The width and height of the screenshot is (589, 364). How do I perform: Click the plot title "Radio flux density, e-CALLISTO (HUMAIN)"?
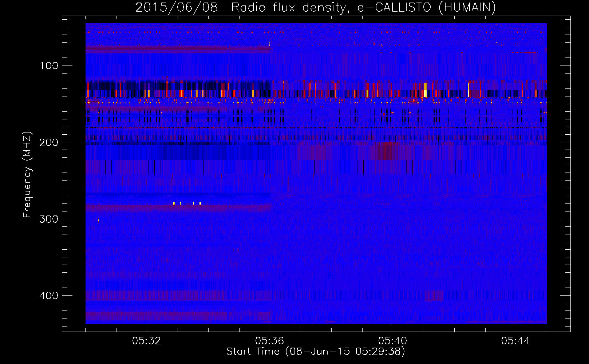[x=363, y=7]
